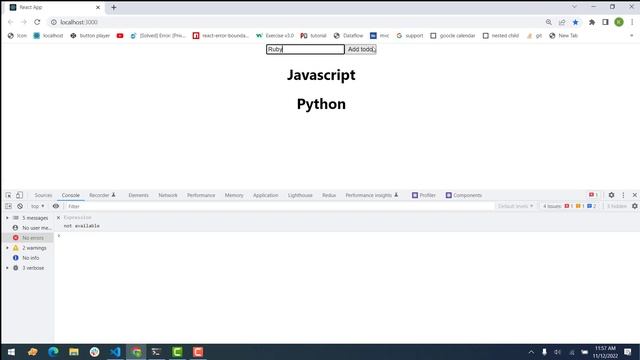Select the No info filter row
Viewport: 640px width, 360px height.
click(x=28, y=258)
